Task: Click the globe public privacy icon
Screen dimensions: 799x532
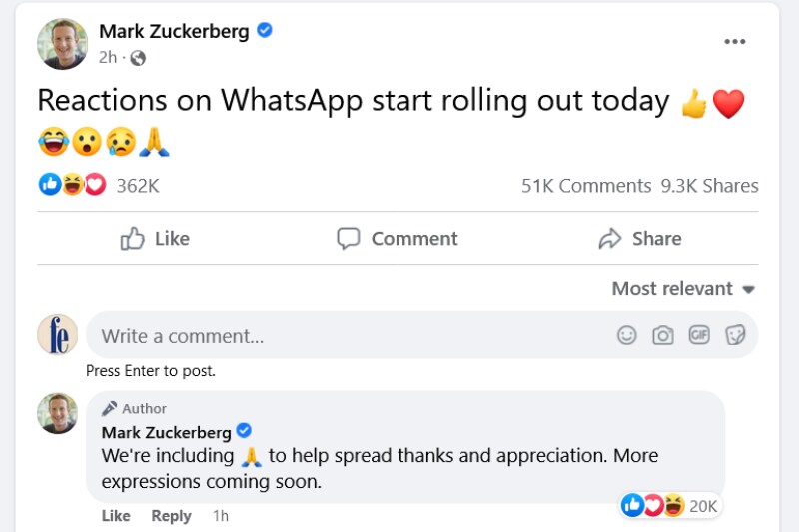Action: click(x=138, y=58)
